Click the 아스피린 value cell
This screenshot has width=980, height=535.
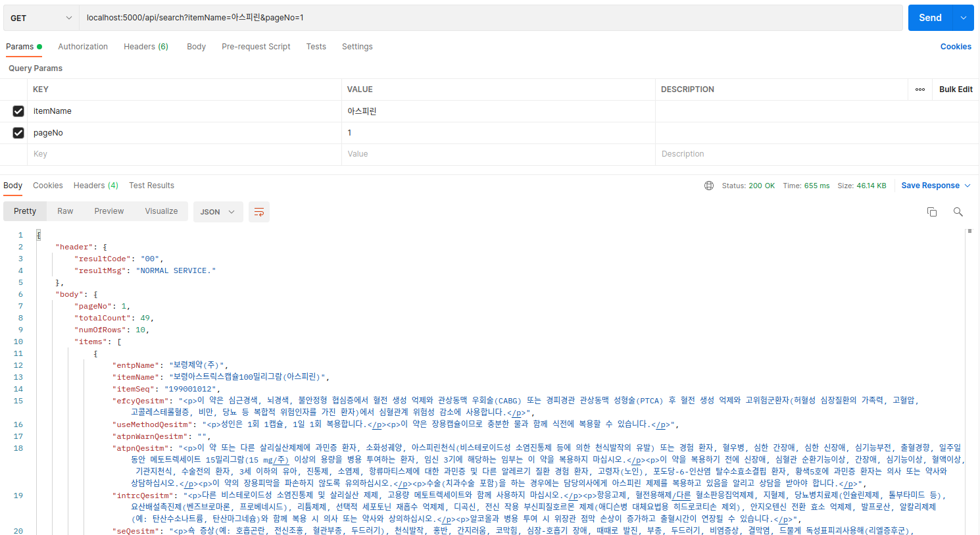(498, 111)
